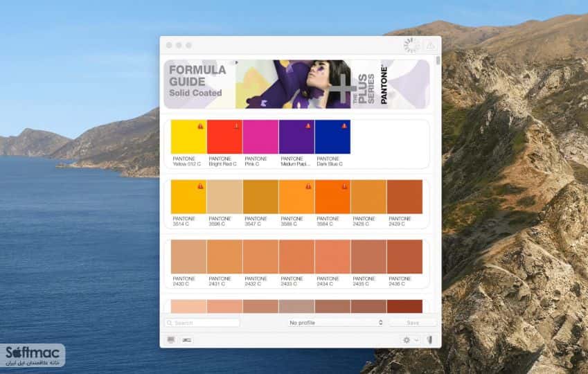The width and height of the screenshot is (588, 374).
Task: Click the 'PANTONE 3588 C' label text
Action: [x=292, y=222]
